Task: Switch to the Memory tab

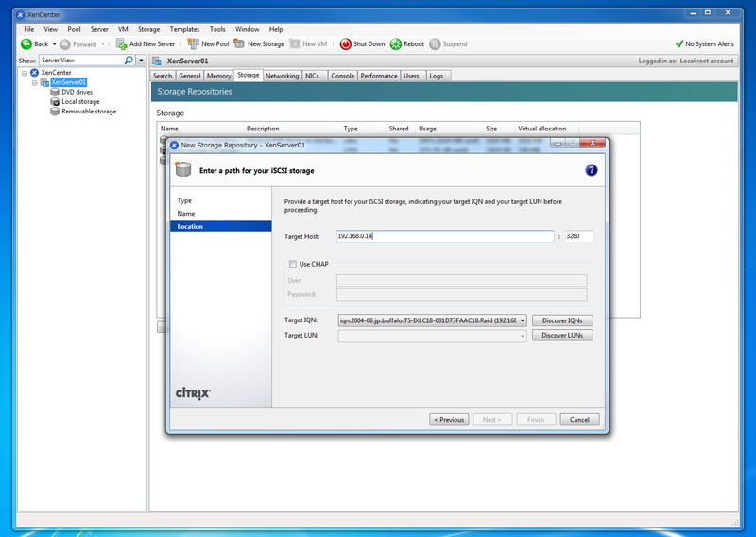Action: pyautogui.click(x=219, y=76)
